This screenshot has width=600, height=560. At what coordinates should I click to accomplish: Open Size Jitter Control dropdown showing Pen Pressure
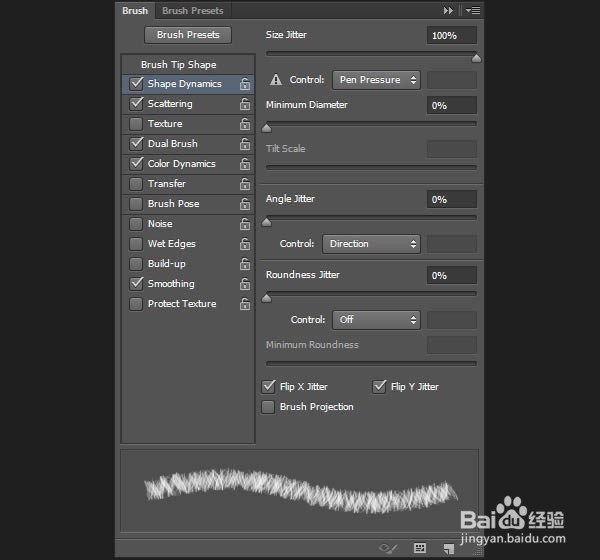pyautogui.click(x=377, y=80)
